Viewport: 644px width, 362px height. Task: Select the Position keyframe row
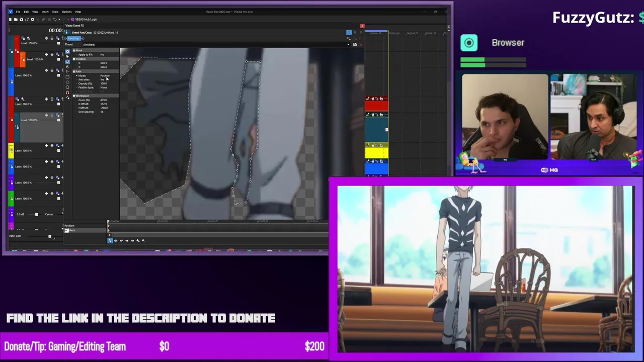[x=85, y=226]
